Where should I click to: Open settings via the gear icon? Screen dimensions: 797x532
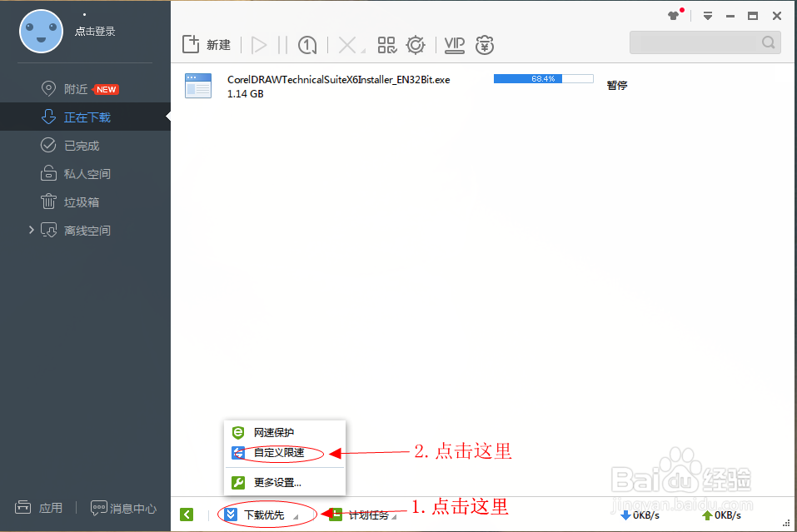click(416, 45)
